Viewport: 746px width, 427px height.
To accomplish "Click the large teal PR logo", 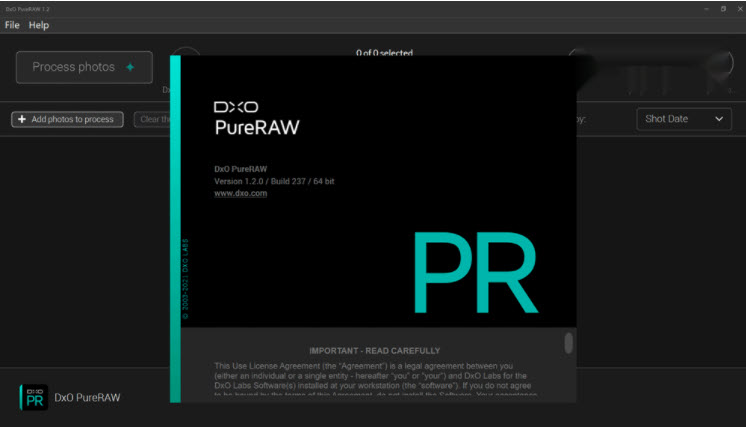I will coord(474,274).
